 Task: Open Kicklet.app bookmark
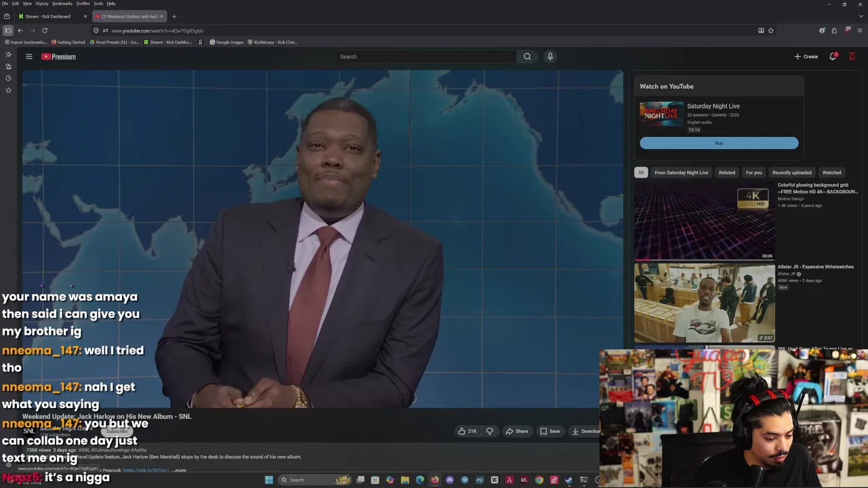pos(273,42)
